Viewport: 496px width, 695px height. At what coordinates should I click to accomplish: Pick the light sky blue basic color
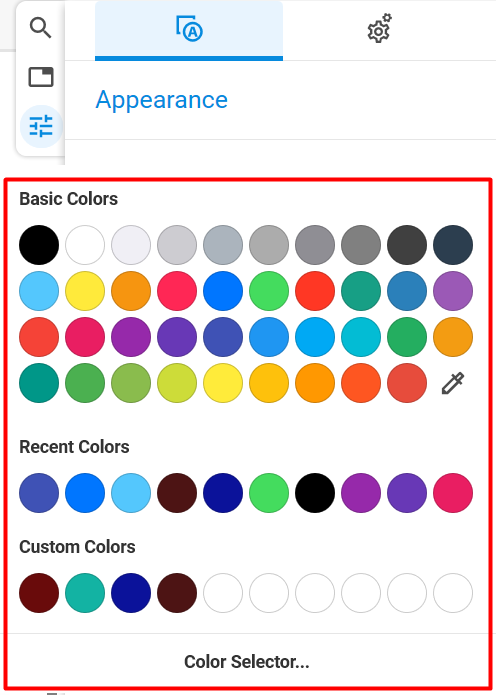tap(39, 291)
